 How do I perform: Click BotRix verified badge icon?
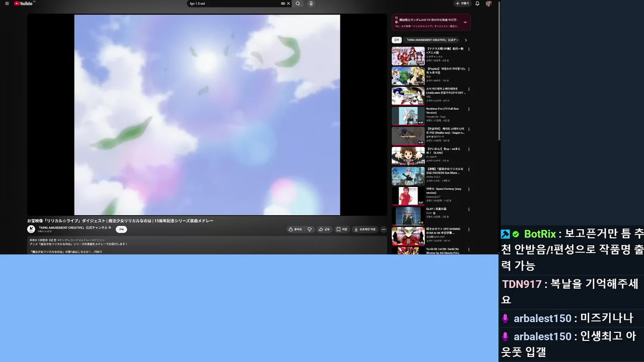pos(516,234)
